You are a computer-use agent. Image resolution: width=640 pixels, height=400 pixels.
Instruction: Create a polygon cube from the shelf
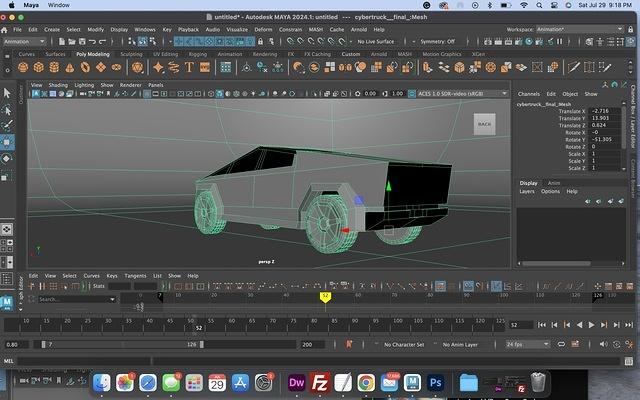coord(39,67)
